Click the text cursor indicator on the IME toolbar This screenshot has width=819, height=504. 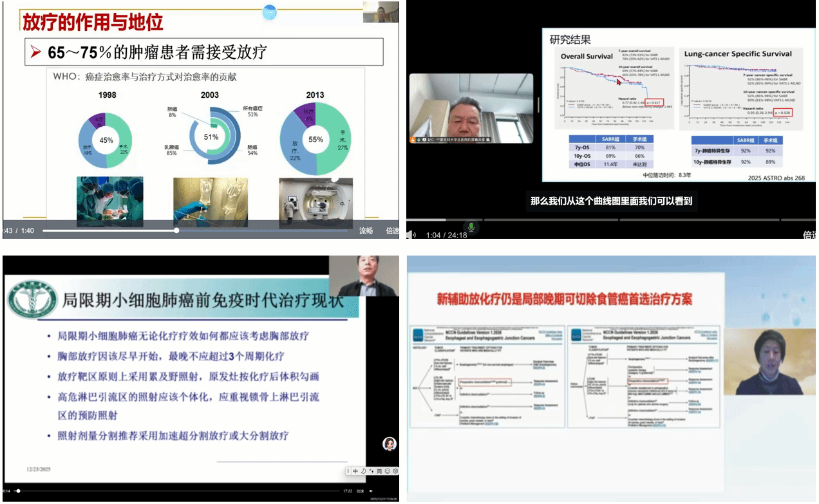click(348, 471)
